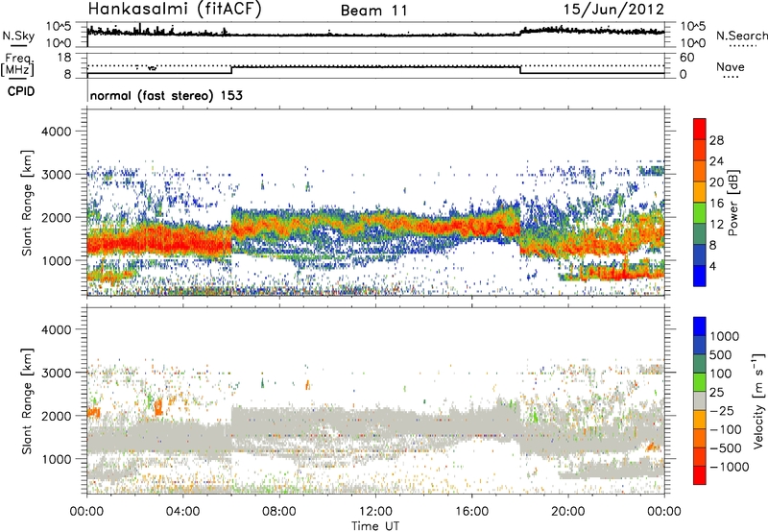Click the 'N.Sky' legend label

tap(18, 36)
